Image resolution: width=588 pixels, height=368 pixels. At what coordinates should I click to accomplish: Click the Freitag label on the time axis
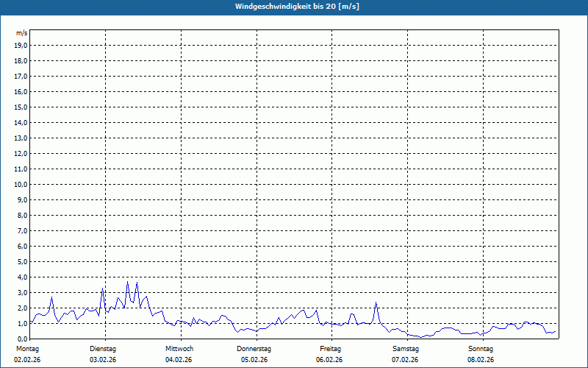click(330, 348)
